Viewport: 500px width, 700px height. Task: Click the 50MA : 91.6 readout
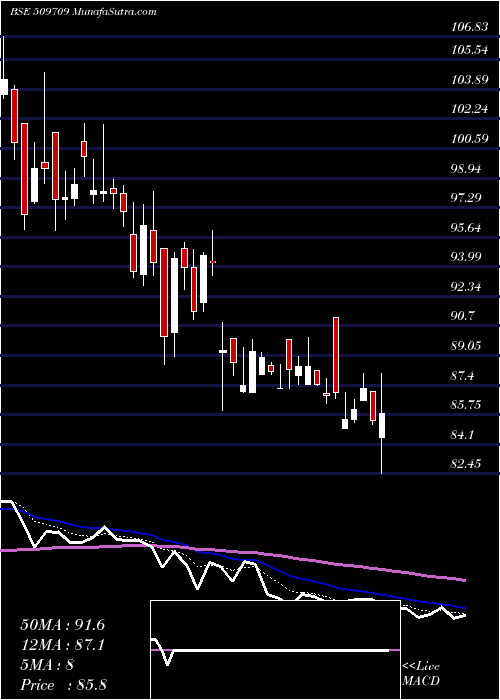click(x=62, y=625)
